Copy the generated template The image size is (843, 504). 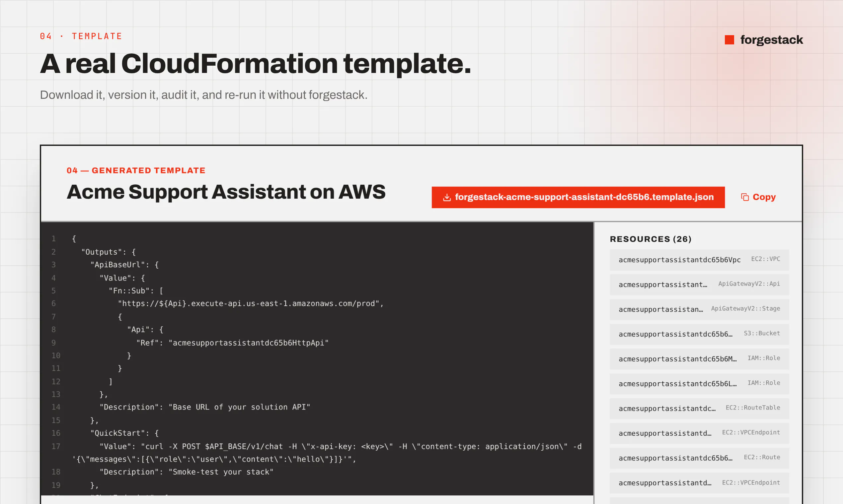[x=758, y=197]
